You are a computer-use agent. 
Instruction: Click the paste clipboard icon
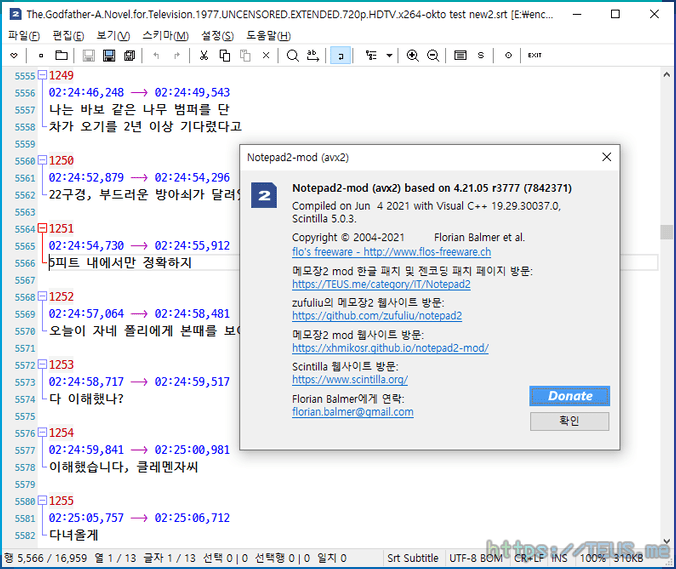[245, 55]
